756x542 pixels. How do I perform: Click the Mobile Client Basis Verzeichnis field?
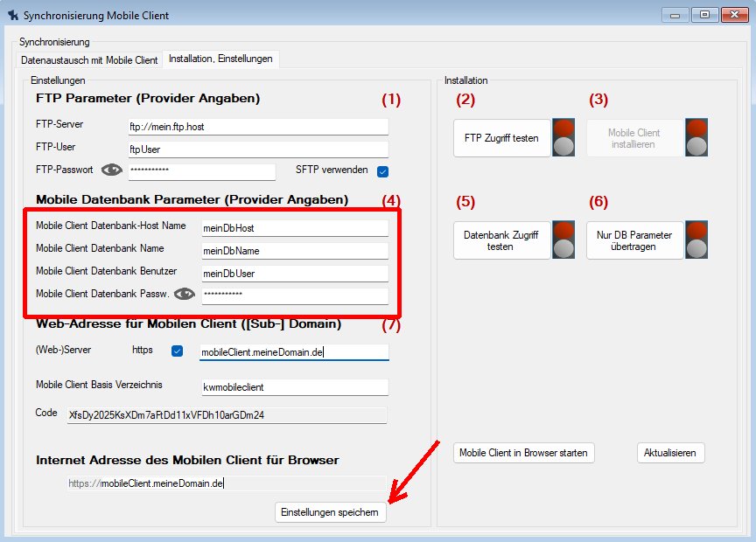pos(294,386)
